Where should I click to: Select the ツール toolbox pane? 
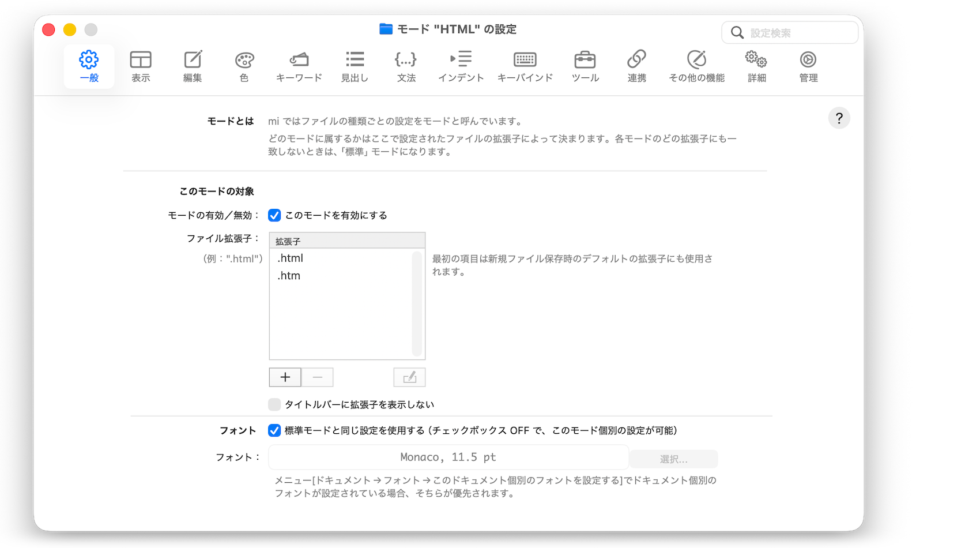(585, 66)
